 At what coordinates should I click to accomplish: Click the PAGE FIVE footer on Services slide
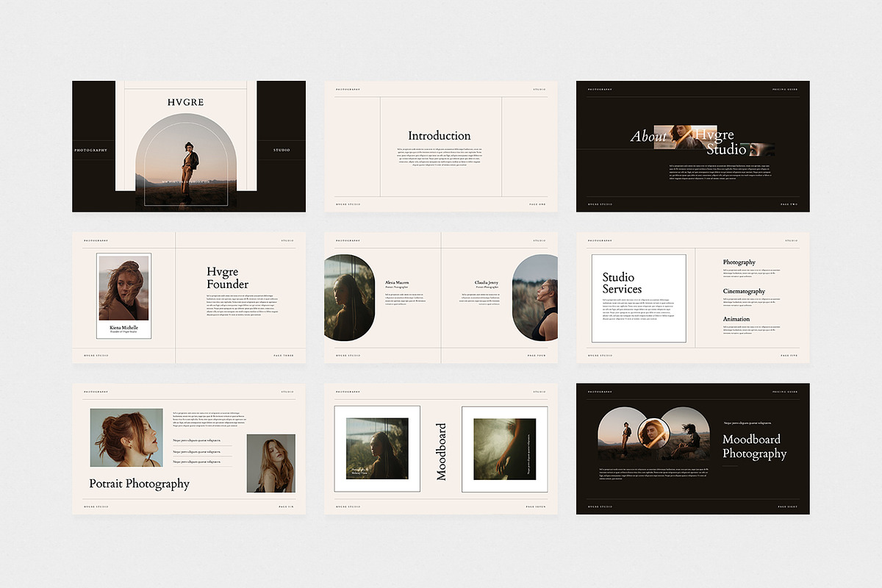coord(789,356)
